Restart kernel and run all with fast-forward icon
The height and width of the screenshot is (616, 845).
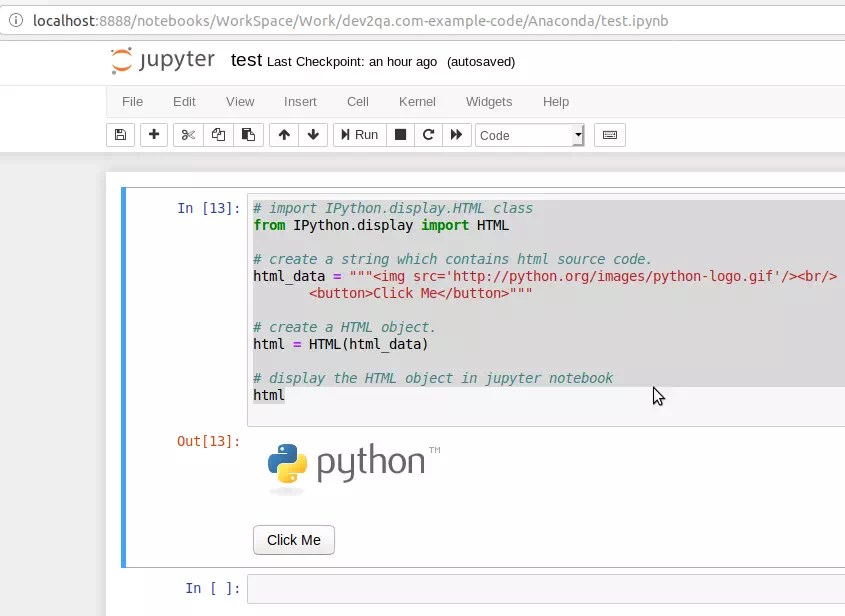[x=457, y=134]
